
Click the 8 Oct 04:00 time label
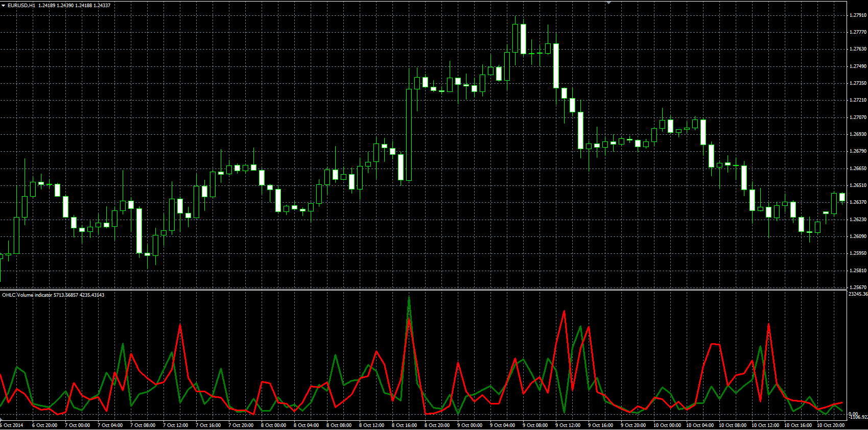[x=307, y=425]
